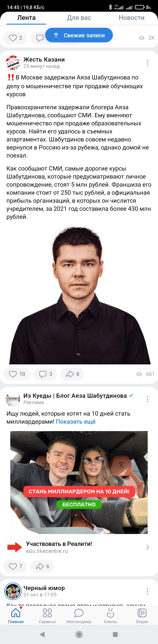Open three-dot menu of the Черный юмор post
The width and height of the screenshot is (158, 644).
point(147,591)
